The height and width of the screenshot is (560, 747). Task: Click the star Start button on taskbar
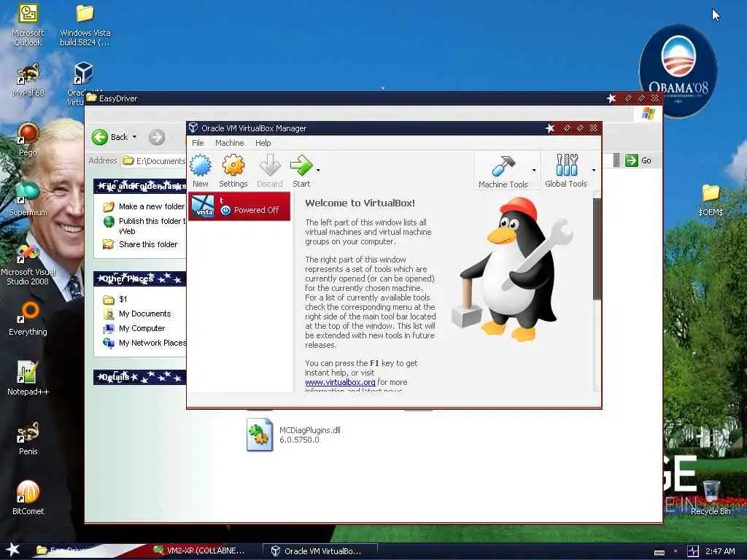pyautogui.click(x=12, y=550)
